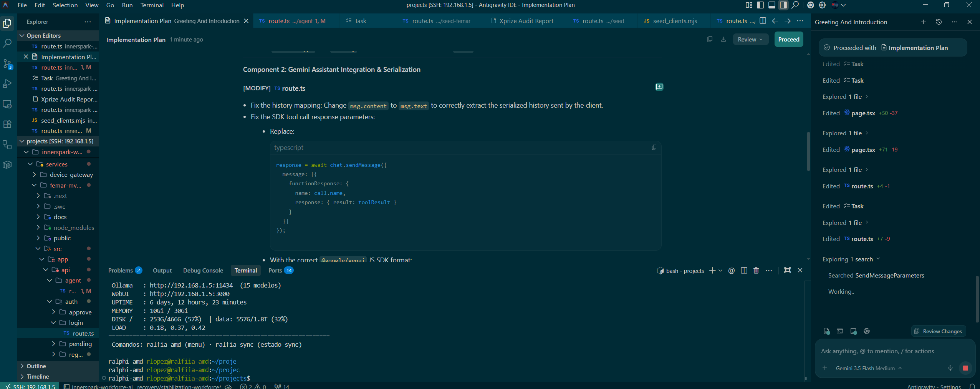
Task: Copy the Implementation Plan contents
Action: coord(710,39)
